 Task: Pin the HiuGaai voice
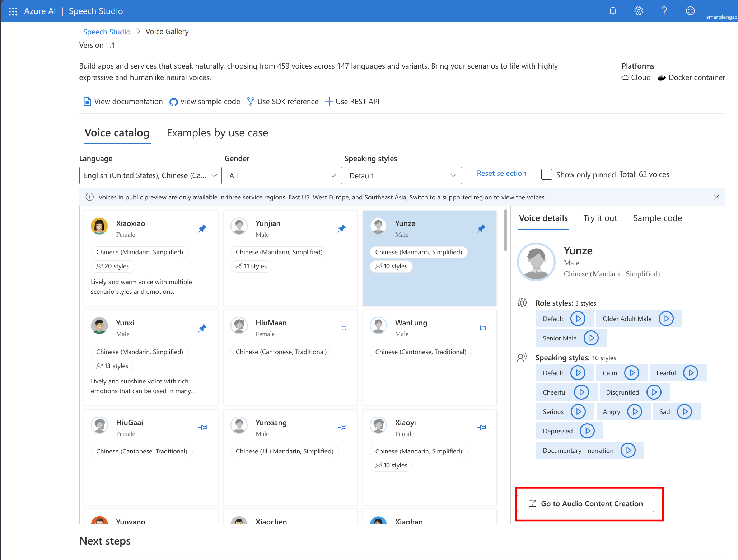[203, 427]
